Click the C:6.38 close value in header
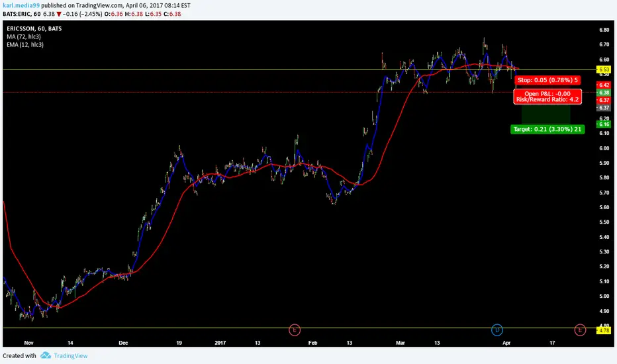This screenshot has width=617, height=364. pyautogui.click(x=172, y=14)
